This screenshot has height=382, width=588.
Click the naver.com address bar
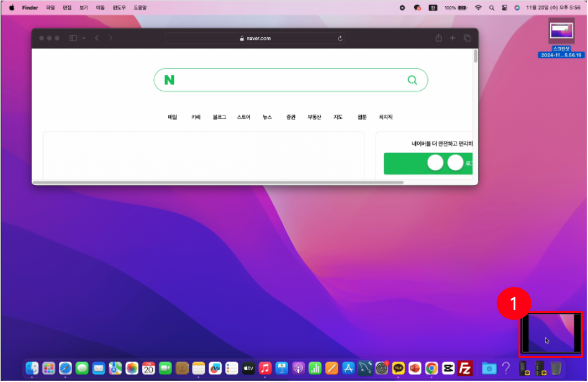tap(255, 39)
